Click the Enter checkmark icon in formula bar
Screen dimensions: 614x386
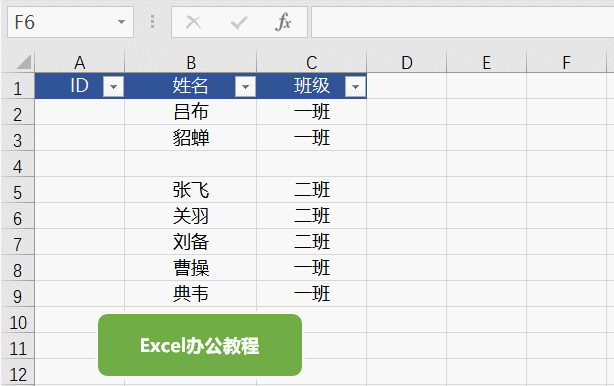239,23
